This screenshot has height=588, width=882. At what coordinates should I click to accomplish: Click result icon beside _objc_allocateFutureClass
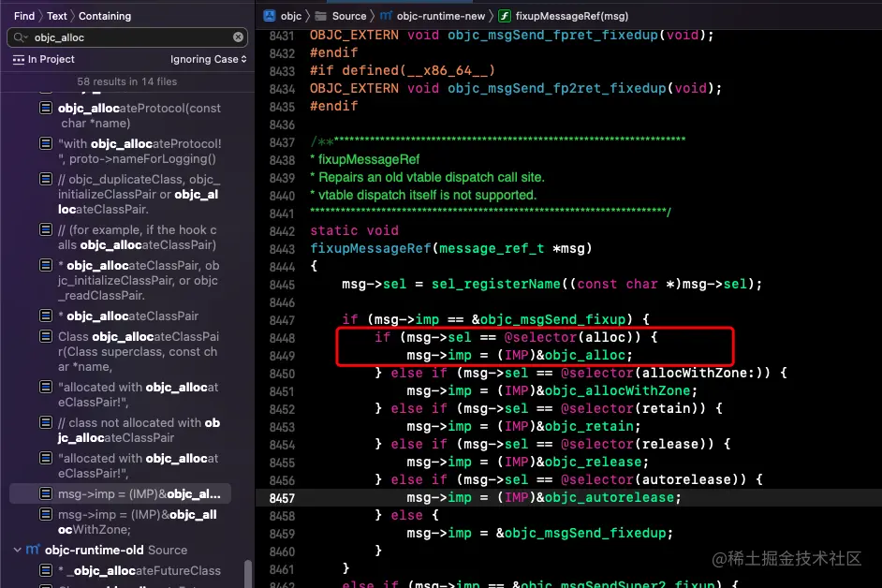(46, 570)
